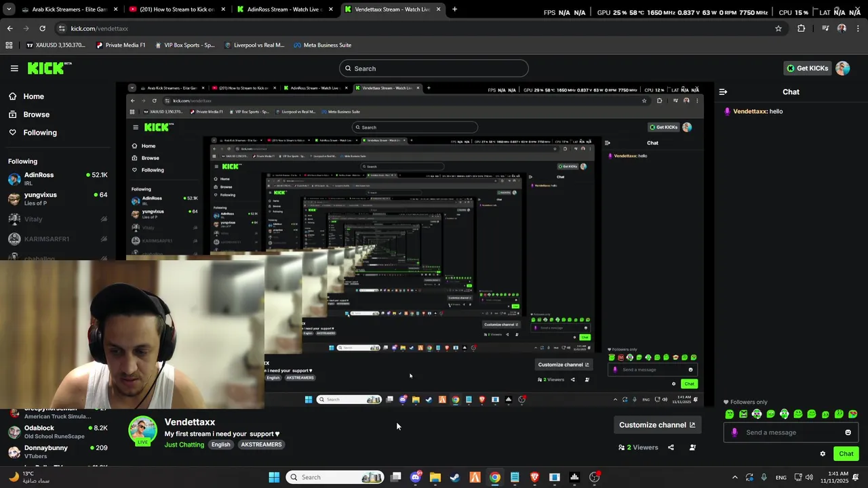Open Chrome tab search dropdown
The height and width of the screenshot is (488, 868).
(9, 9)
